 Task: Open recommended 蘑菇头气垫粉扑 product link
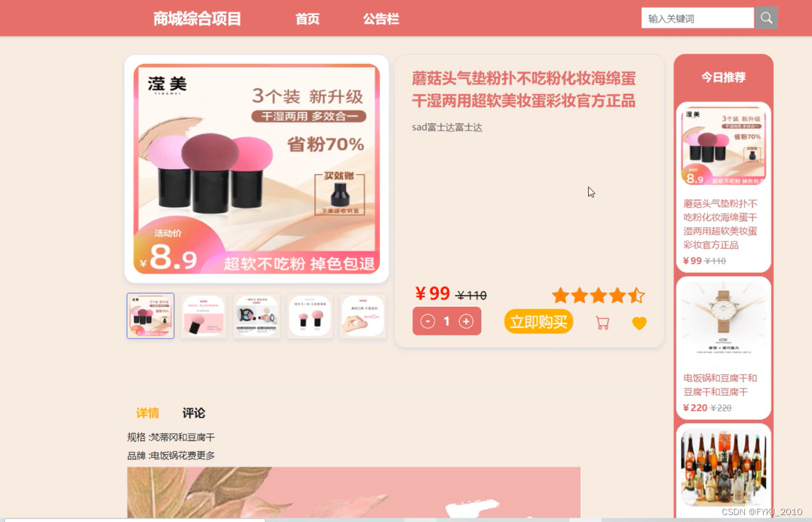point(720,224)
